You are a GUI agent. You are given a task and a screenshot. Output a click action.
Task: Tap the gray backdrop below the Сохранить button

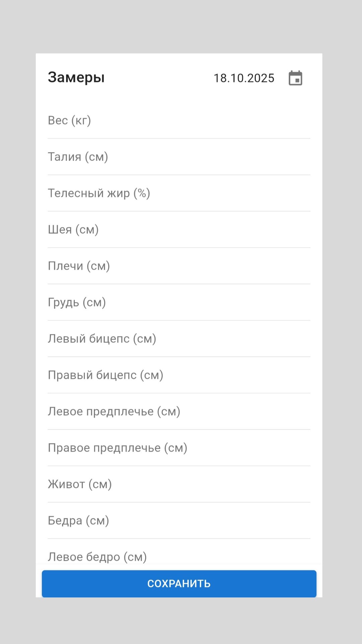(181, 621)
